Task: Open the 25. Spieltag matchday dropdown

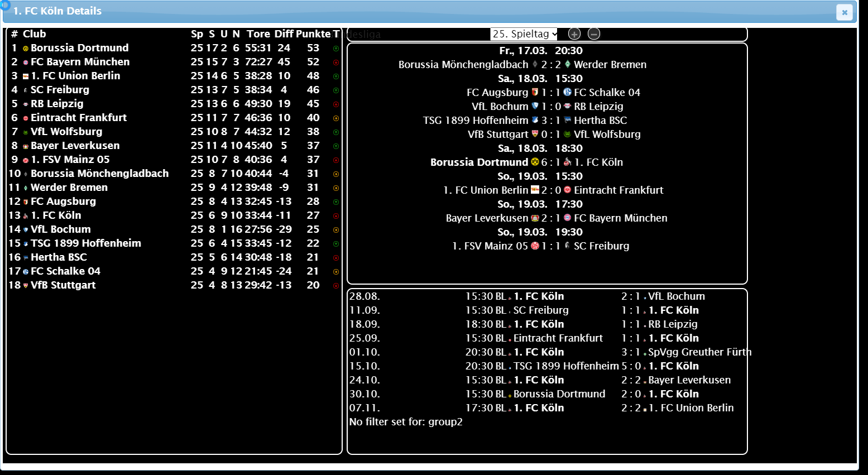Action: tap(524, 34)
